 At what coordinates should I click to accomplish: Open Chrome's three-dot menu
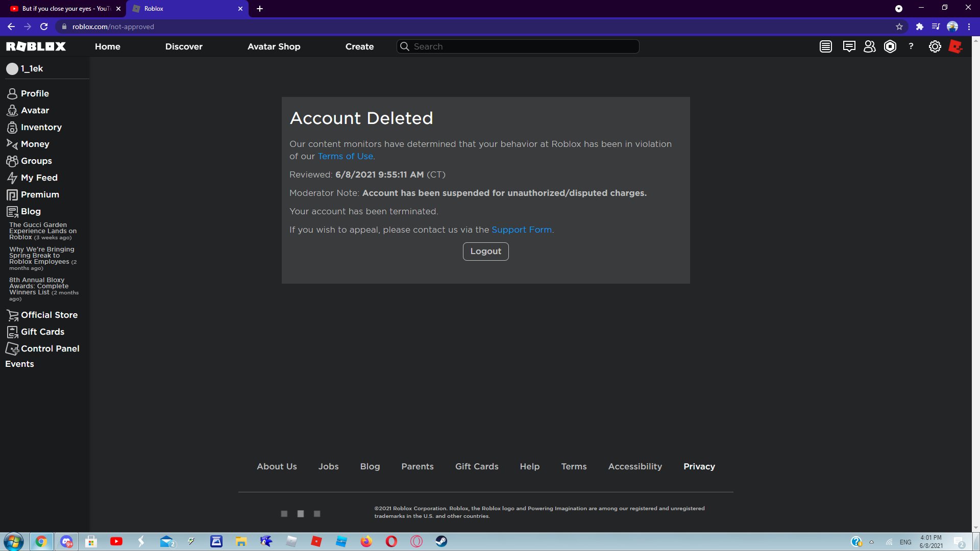[969, 27]
